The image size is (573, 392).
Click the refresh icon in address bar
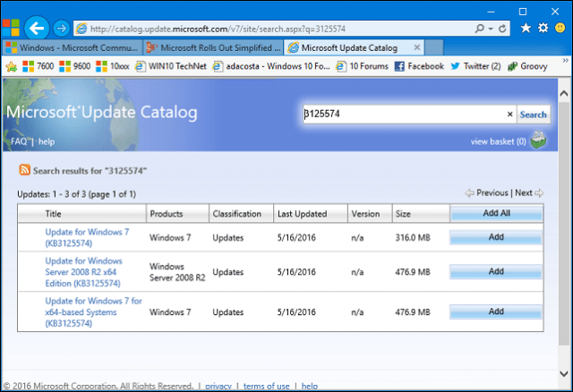(x=502, y=29)
